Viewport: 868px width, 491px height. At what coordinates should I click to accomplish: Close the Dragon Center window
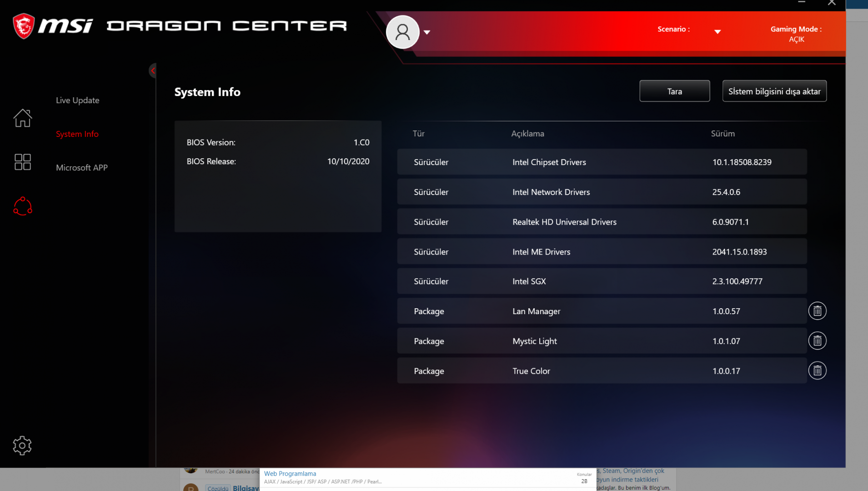point(832,3)
